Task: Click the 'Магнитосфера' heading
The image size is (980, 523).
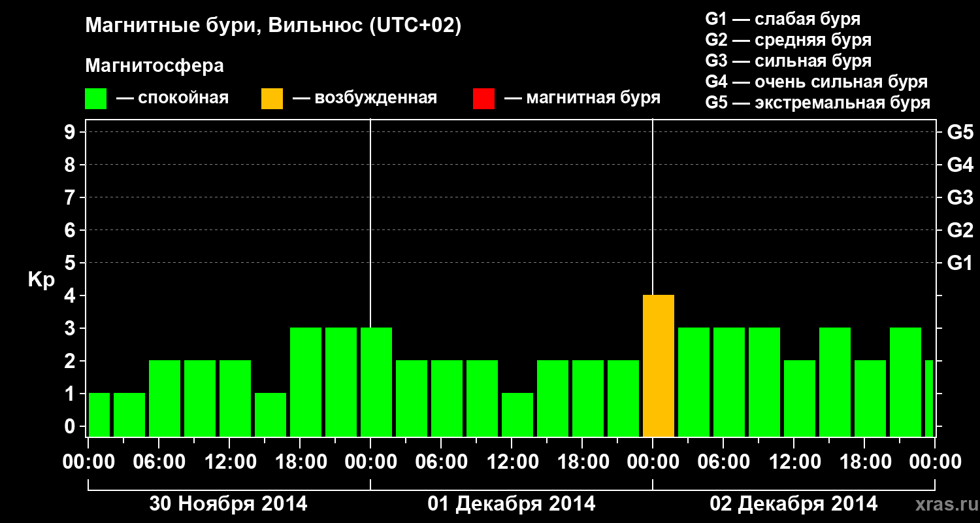Action: click(154, 66)
